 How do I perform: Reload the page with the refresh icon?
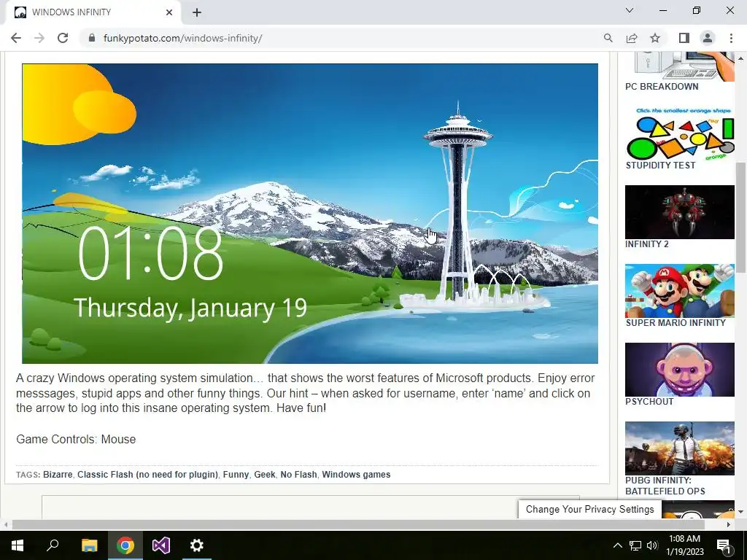pyautogui.click(x=63, y=38)
